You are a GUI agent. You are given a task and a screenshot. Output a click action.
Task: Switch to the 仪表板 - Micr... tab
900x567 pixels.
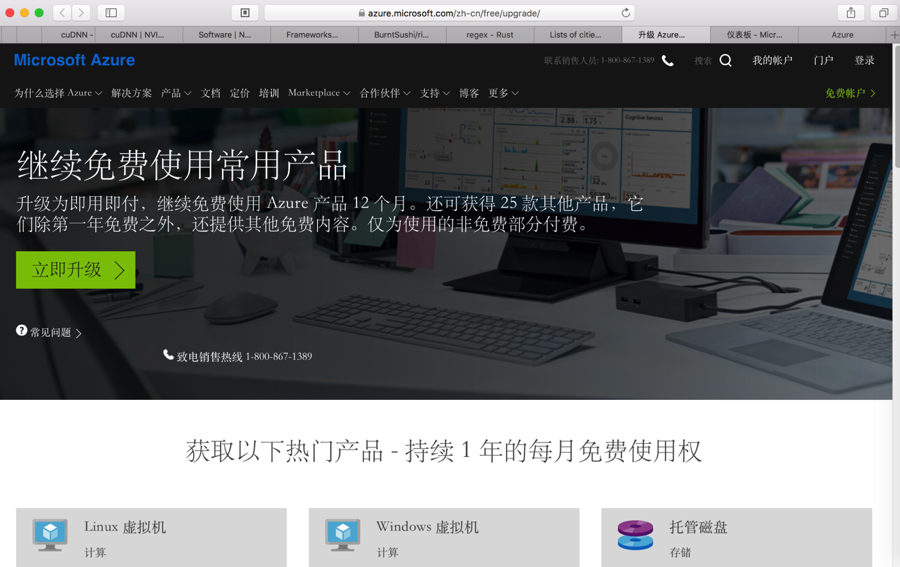coord(754,35)
